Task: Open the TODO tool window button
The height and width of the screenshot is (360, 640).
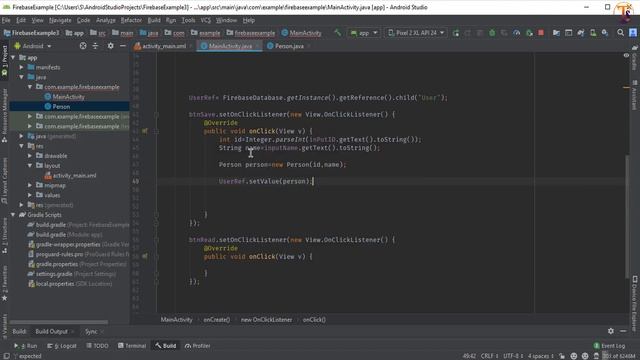Action: pos(97,346)
